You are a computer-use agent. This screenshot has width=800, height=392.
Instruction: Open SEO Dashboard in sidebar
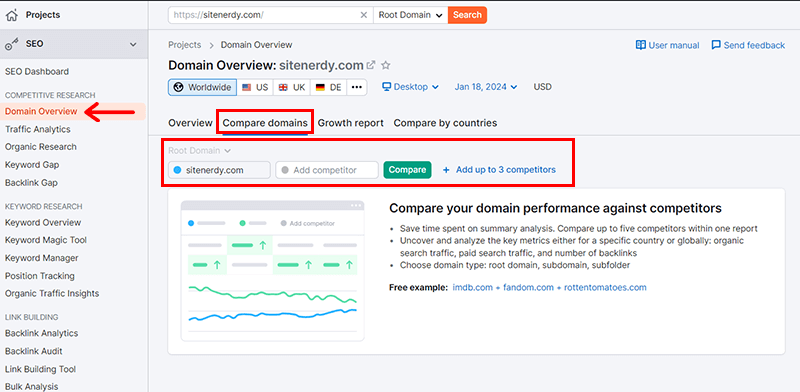point(37,71)
